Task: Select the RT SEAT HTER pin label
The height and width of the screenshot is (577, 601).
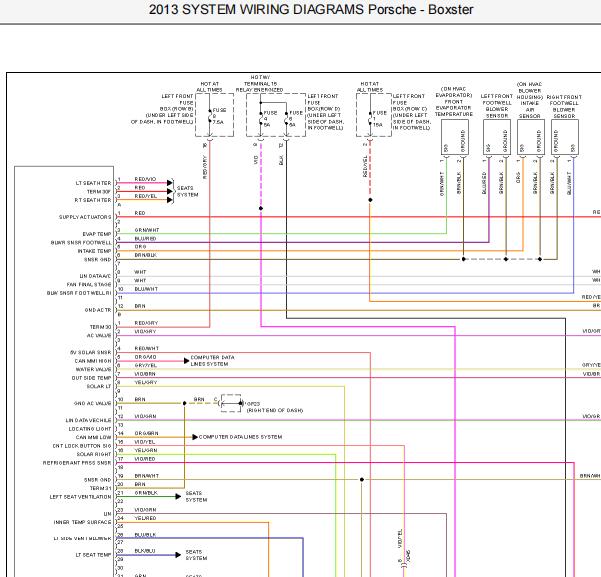Action: click(x=93, y=200)
